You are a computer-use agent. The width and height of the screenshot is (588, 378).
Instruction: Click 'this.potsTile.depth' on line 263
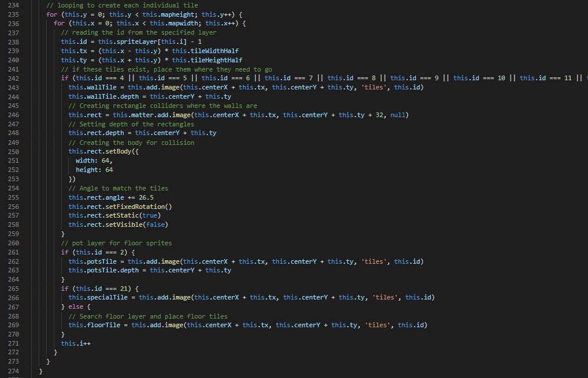103,271
